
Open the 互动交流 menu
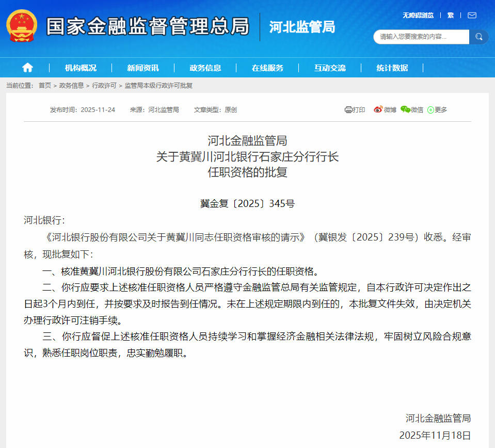pos(330,68)
